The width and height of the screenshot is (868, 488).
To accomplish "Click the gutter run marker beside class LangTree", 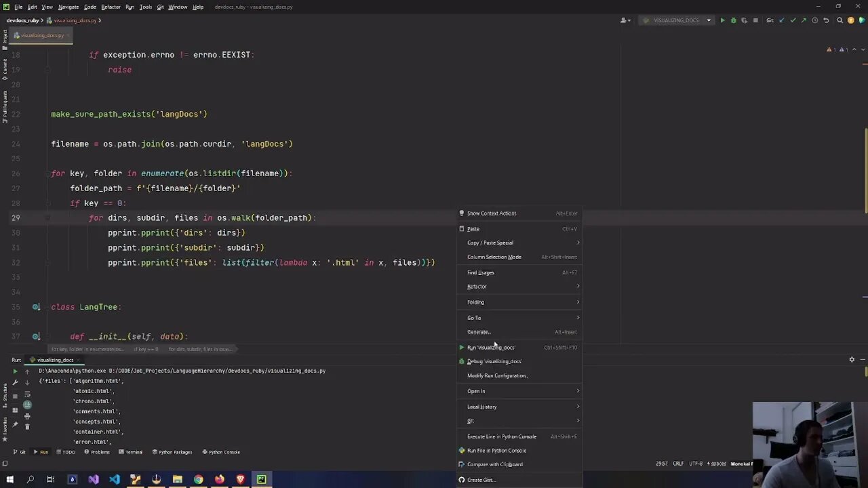I will pyautogui.click(x=37, y=307).
